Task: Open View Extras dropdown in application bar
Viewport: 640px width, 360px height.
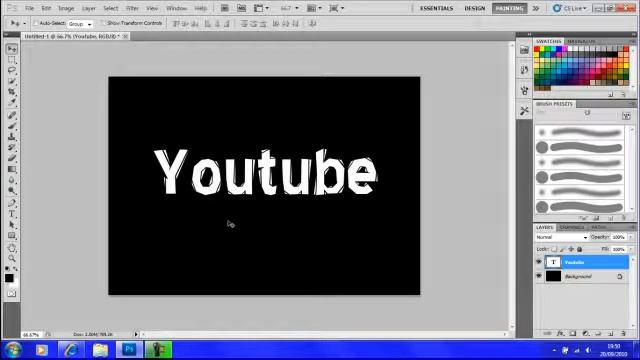Action: 262,8
